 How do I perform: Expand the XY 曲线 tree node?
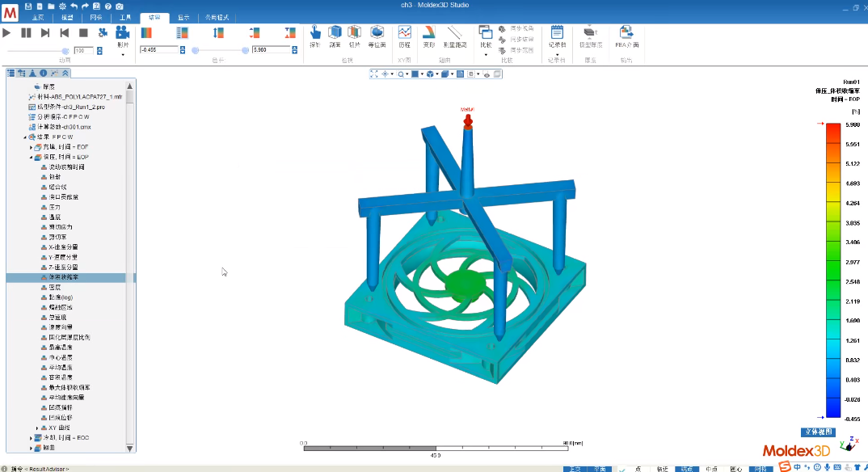[38, 428]
